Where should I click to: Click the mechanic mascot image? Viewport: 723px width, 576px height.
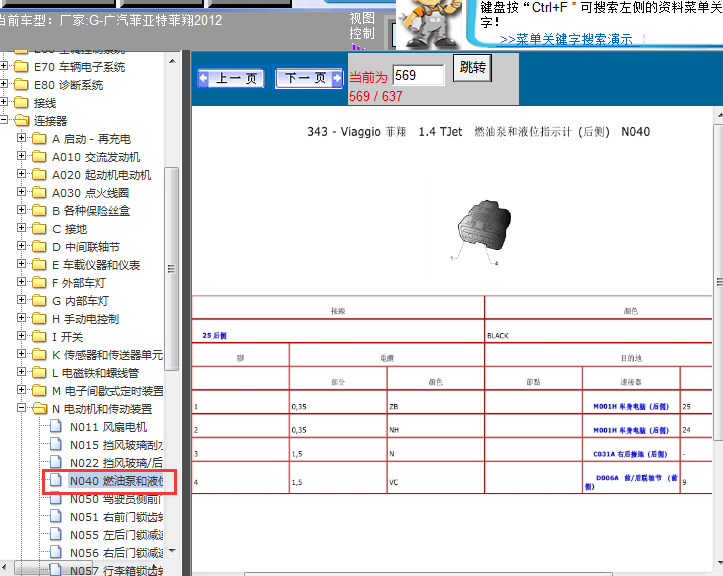(x=430, y=24)
